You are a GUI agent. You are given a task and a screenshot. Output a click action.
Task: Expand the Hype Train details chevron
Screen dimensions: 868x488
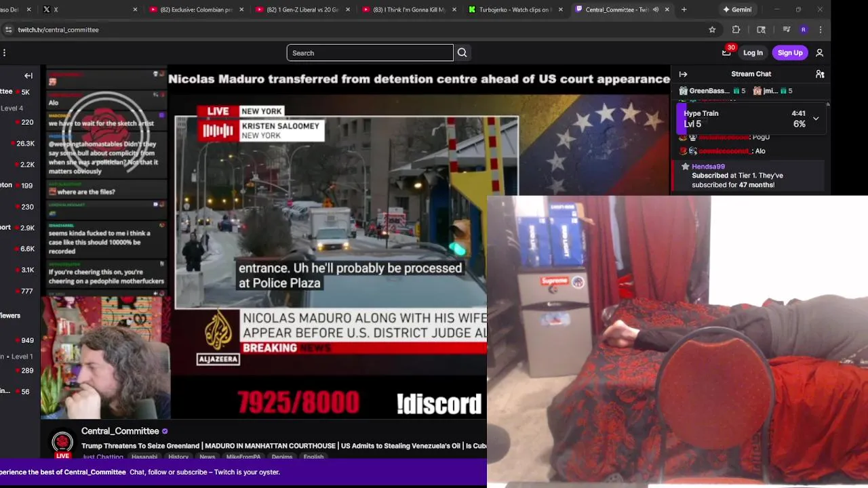816,119
